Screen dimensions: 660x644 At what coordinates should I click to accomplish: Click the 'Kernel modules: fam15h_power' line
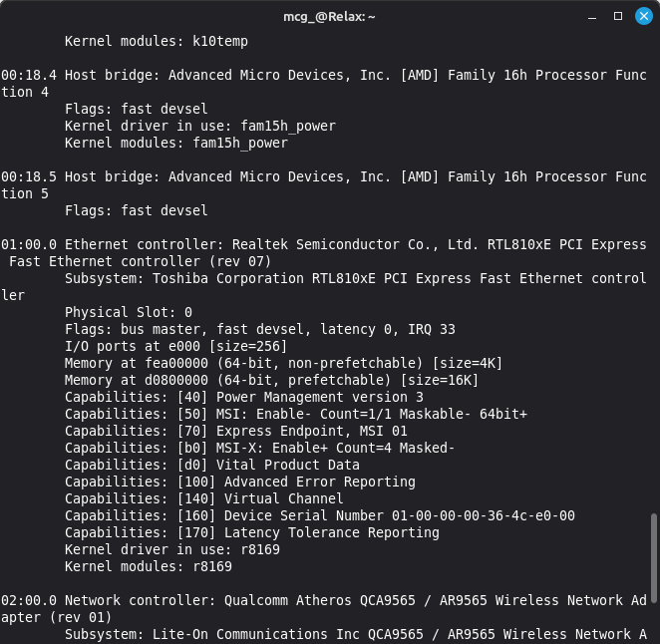pos(176,143)
